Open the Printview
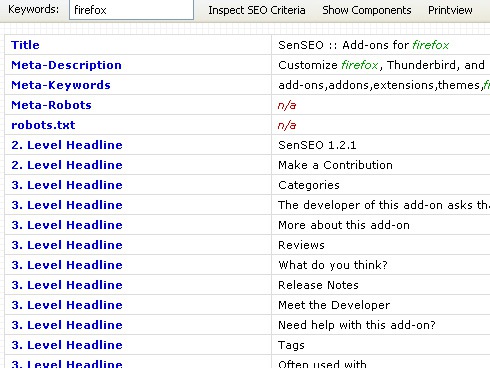 [450, 10]
